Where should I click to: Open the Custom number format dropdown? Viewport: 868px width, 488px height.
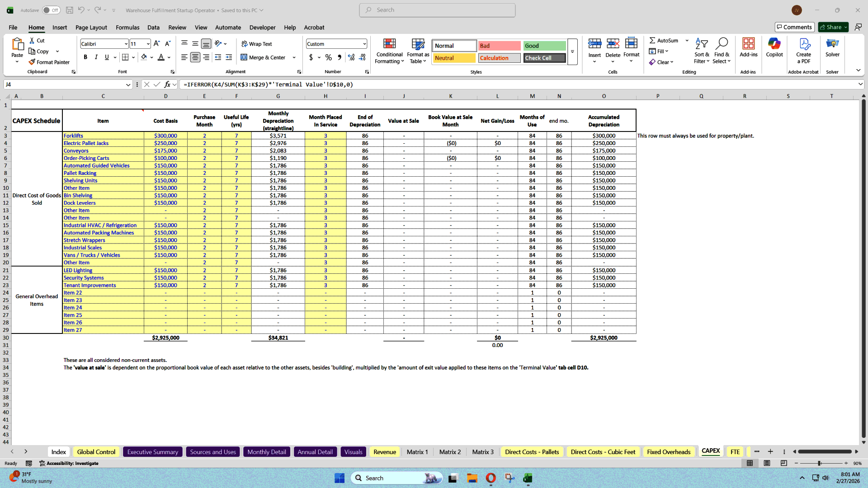(364, 44)
